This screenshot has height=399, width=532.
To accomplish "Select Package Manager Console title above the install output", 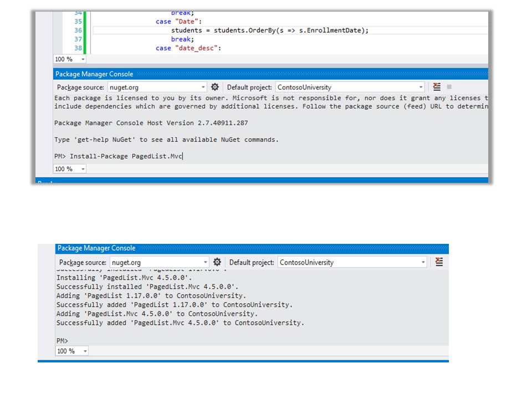I will [96, 248].
